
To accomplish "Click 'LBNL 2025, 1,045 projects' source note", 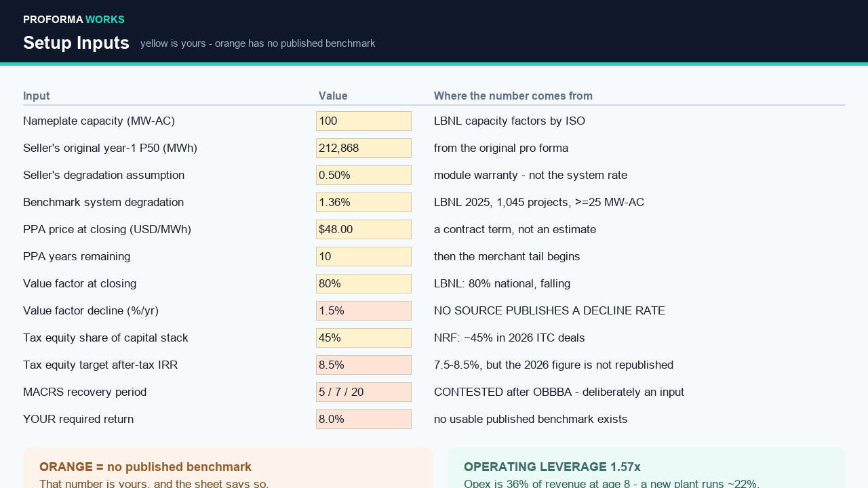I will tap(539, 202).
